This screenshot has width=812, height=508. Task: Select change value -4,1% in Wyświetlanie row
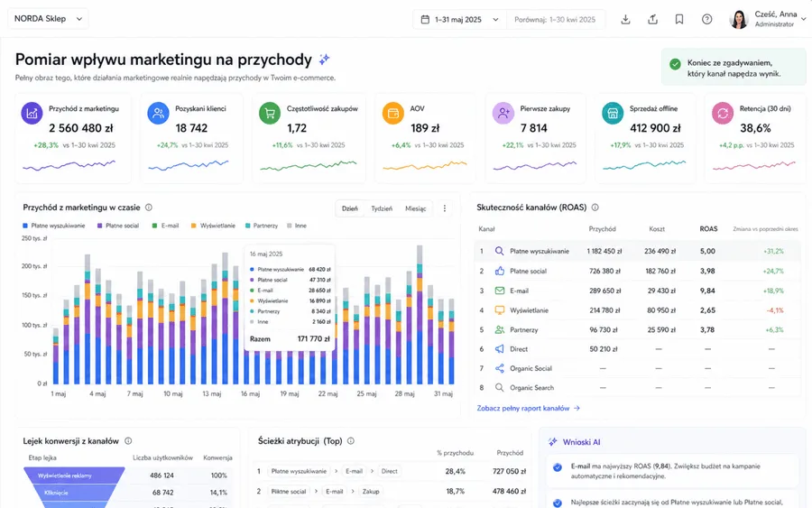775,310
